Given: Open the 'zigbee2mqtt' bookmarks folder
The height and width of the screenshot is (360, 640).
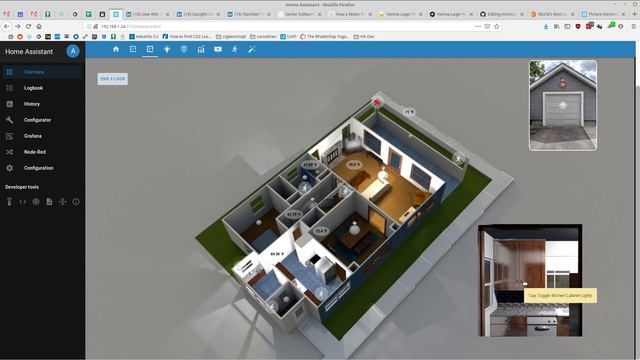Looking at the screenshot, I should [231, 36].
